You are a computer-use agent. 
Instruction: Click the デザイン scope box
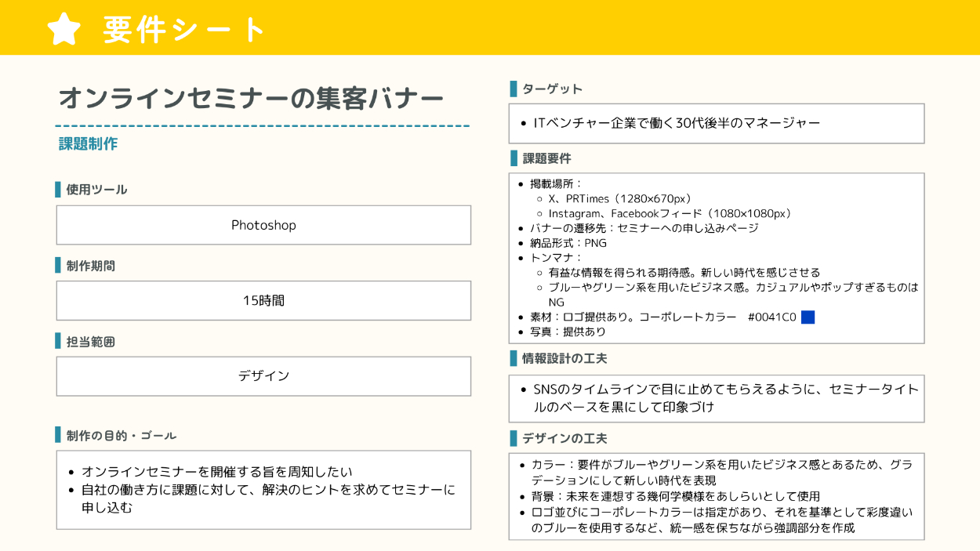point(263,376)
